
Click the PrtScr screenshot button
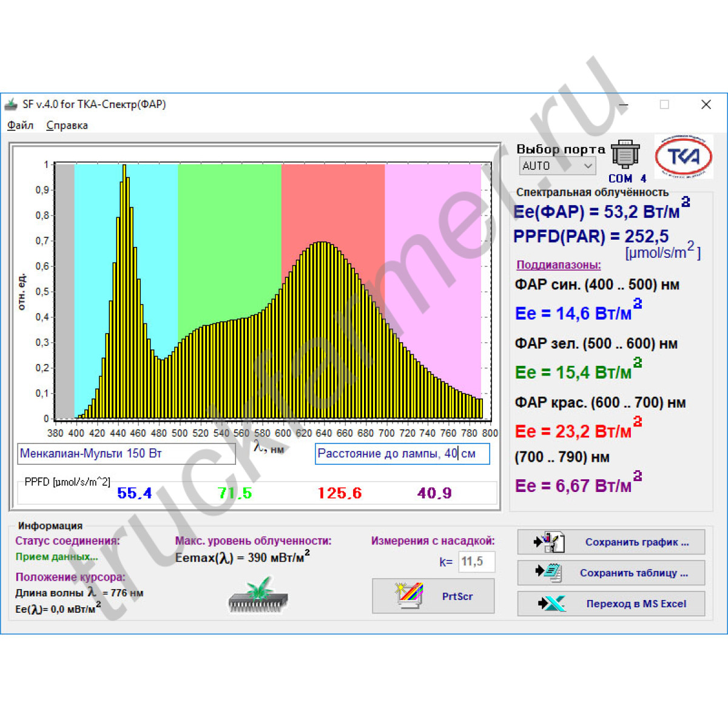[x=433, y=596]
